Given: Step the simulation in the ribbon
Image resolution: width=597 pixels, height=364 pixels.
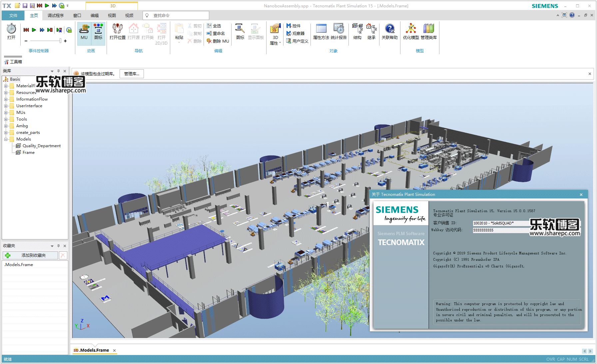Looking at the screenshot, I should pos(50,30).
